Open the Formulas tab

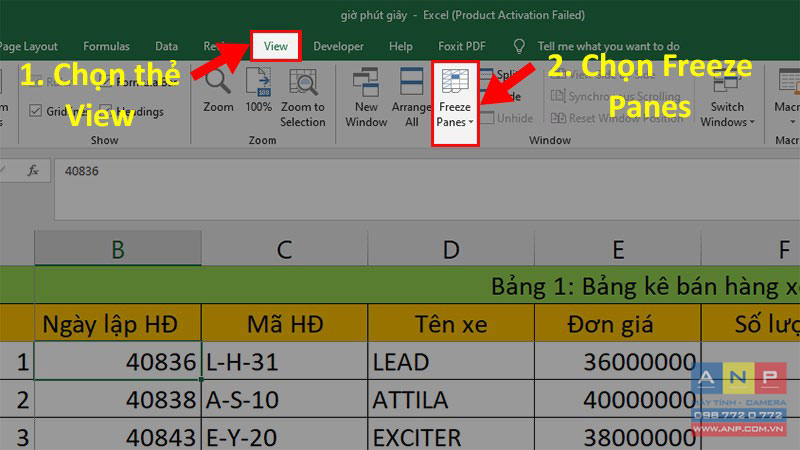pos(106,46)
